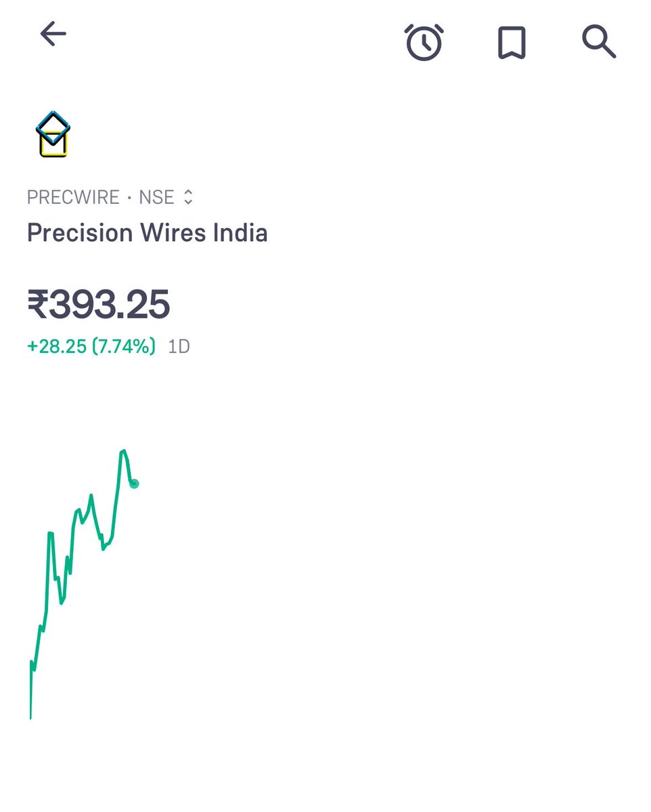Screen dimensions: 651x812
Task: Click the PRECWIRE ticker symbol
Action: click(x=73, y=198)
